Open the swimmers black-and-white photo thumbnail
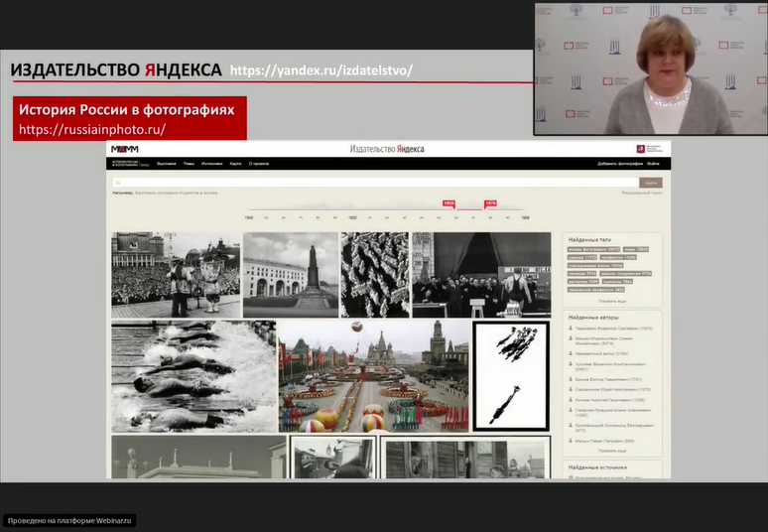 pos(193,376)
